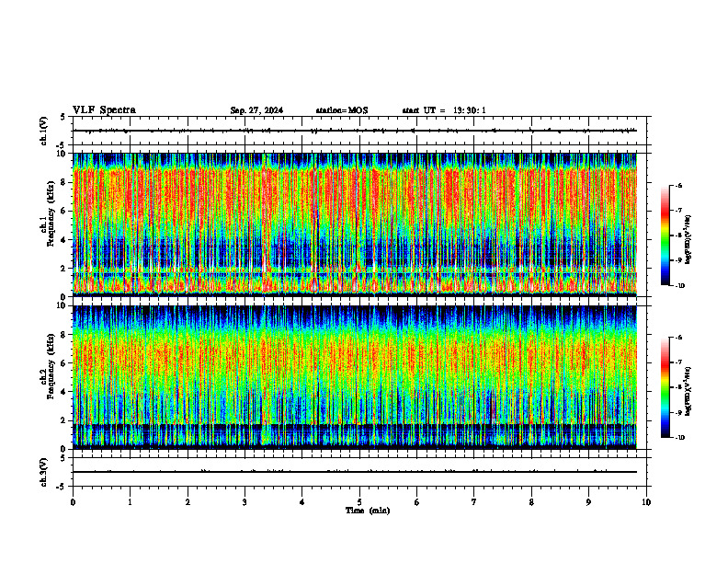Click the ch.2 colorbar log(PSD) label
Image resolution: width=728 pixels, height=563 pixels.
tap(688, 392)
